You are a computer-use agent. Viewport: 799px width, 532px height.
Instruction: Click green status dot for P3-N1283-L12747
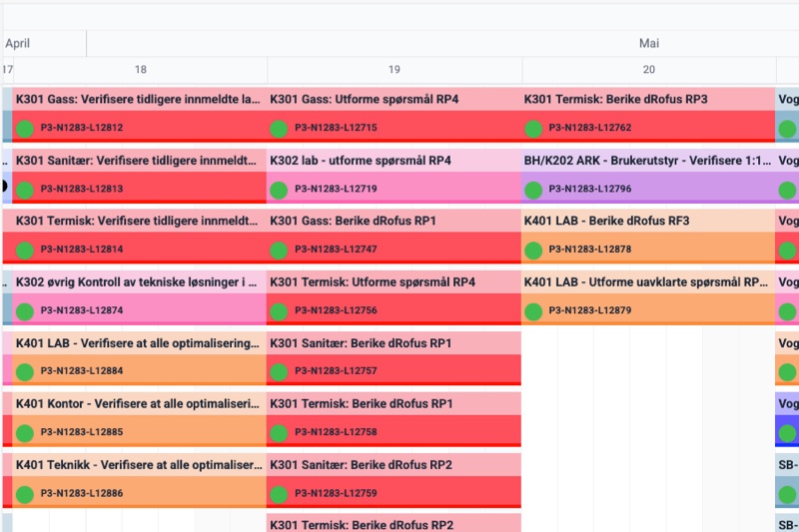pos(279,251)
